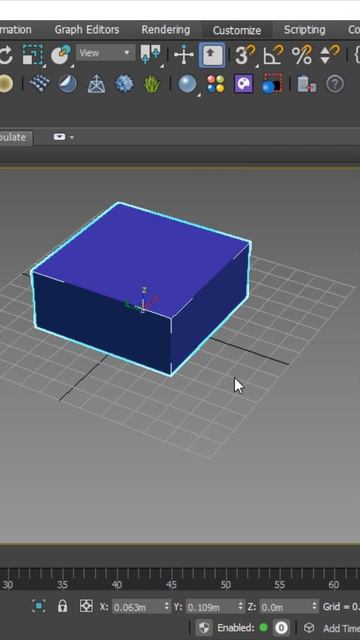The image size is (360, 640).
Task: Adjust the Z coordinate spinner arrows
Action: 314,607
